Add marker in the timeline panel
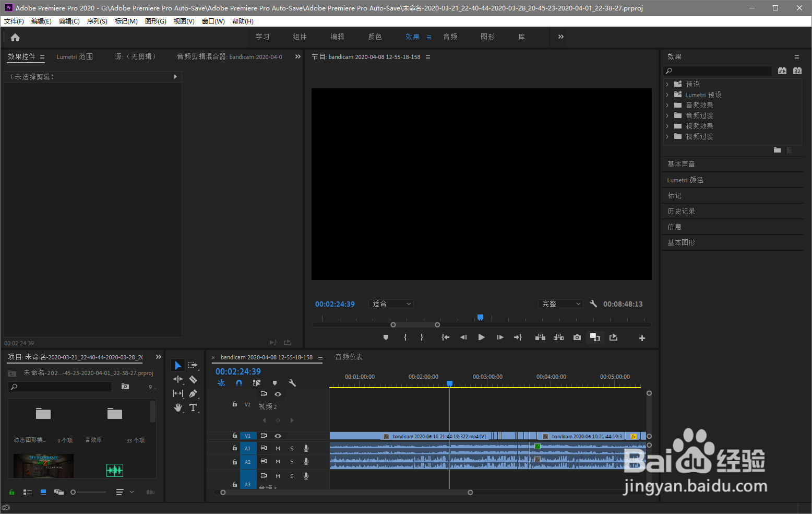The height and width of the screenshot is (514, 812). point(274,383)
